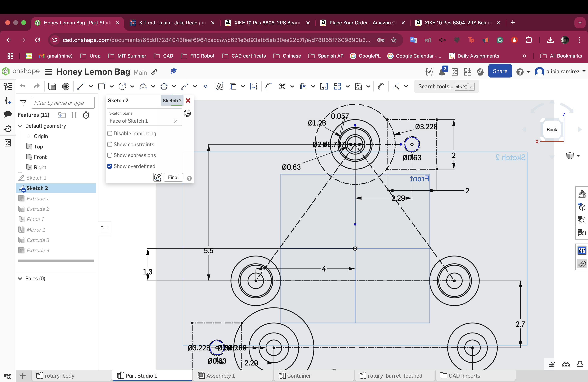588x382 pixels.
Task: Click the Final button in Sketch 2
Action: pyautogui.click(x=173, y=177)
